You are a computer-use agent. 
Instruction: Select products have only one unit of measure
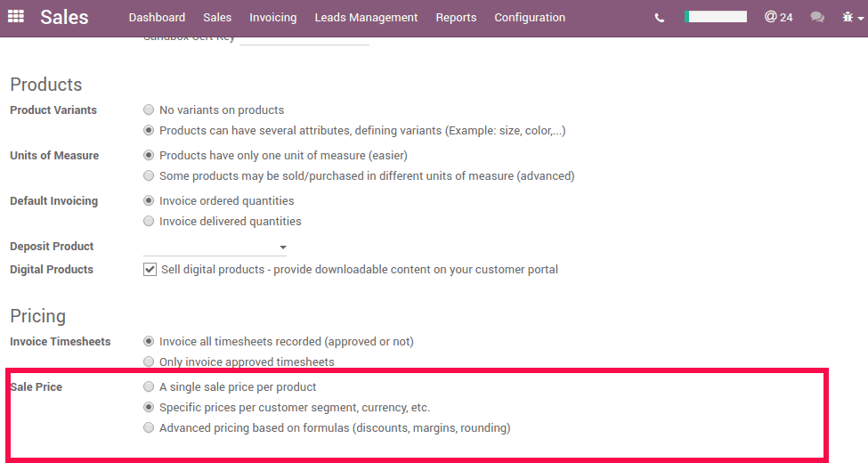coord(149,155)
